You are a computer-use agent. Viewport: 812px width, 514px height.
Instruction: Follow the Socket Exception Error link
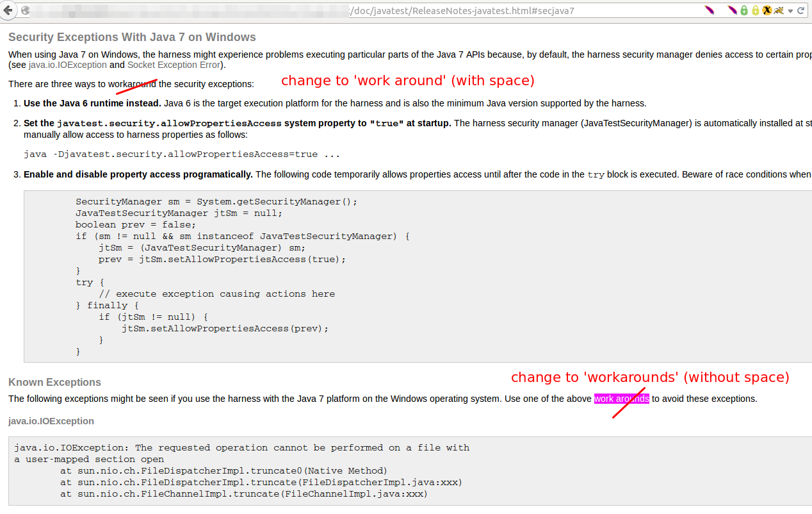(174, 65)
